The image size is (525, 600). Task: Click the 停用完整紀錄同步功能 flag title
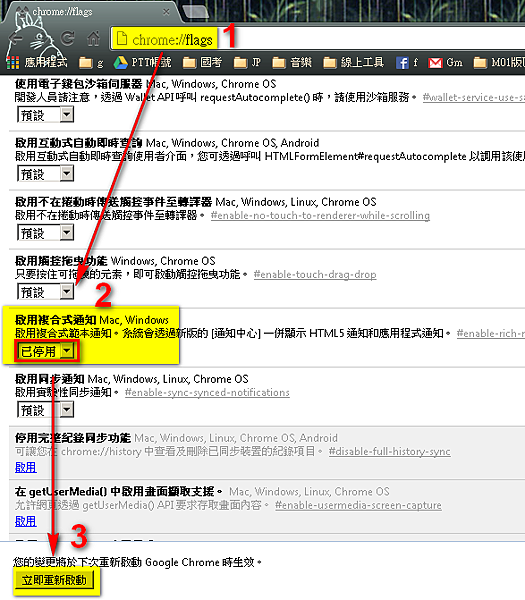(73, 438)
